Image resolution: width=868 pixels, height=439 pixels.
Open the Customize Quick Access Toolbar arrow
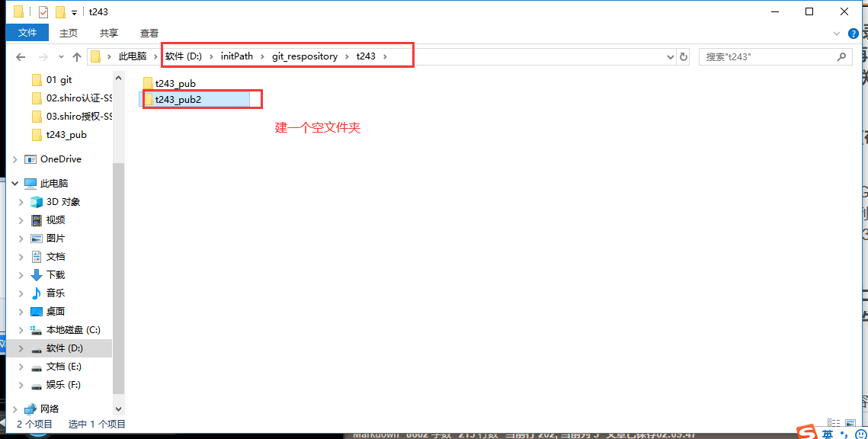pyautogui.click(x=74, y=12)
